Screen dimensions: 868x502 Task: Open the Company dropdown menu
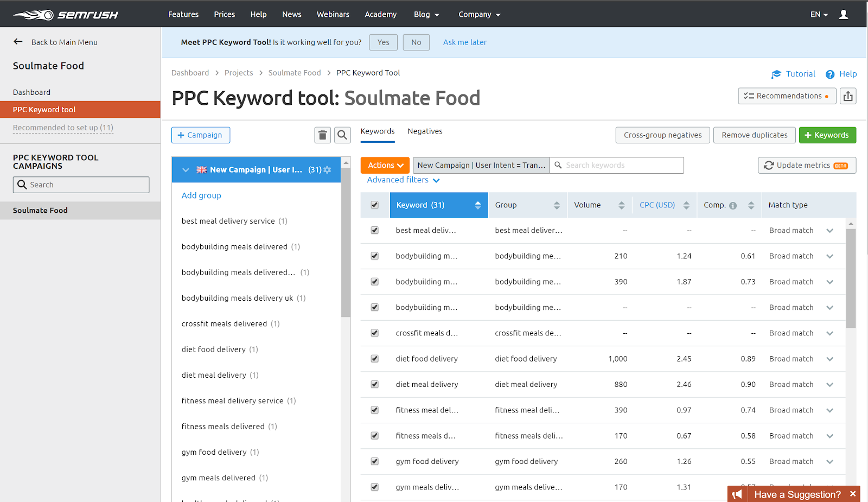click(x=480, y=15)
